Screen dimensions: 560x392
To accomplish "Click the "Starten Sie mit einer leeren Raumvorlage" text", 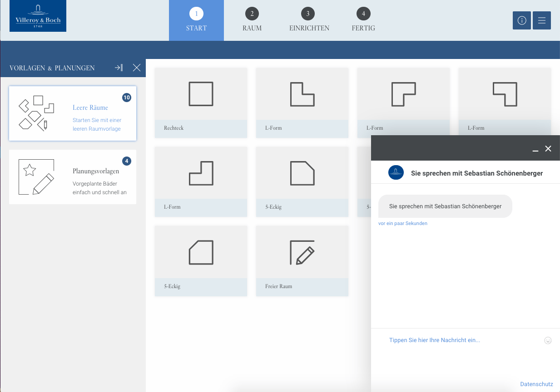I will (97, 125).
